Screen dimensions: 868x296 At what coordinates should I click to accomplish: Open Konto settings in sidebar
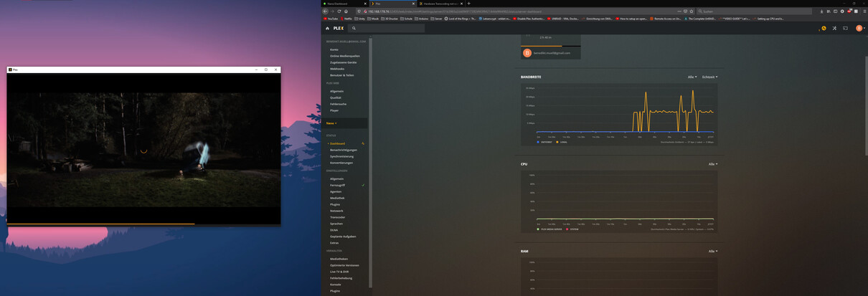coord(334,49)
